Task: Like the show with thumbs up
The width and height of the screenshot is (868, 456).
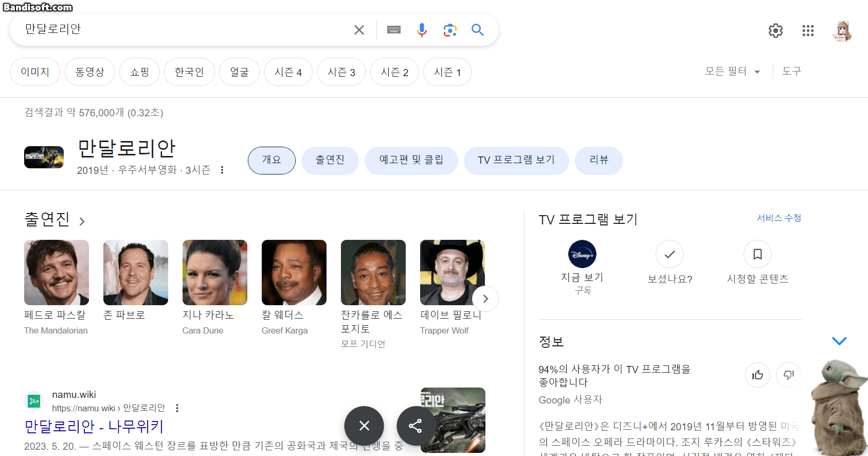Action: tap(757, 375)
